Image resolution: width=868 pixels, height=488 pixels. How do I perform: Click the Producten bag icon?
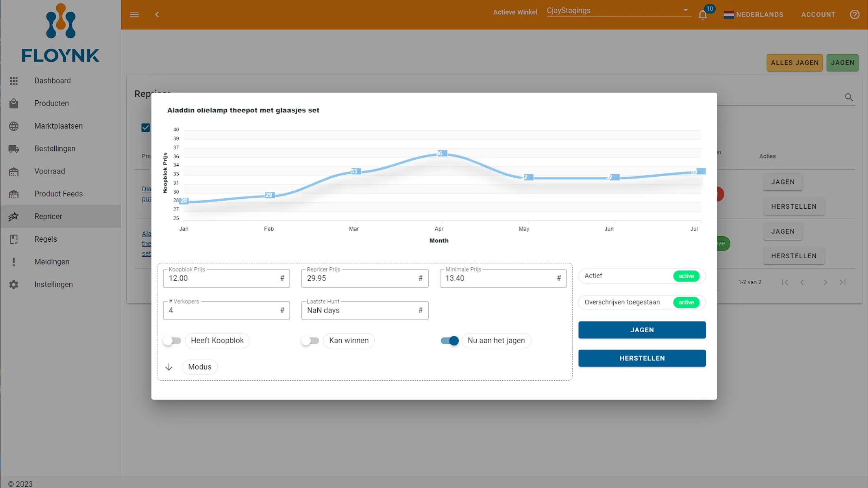click(14, 103)
